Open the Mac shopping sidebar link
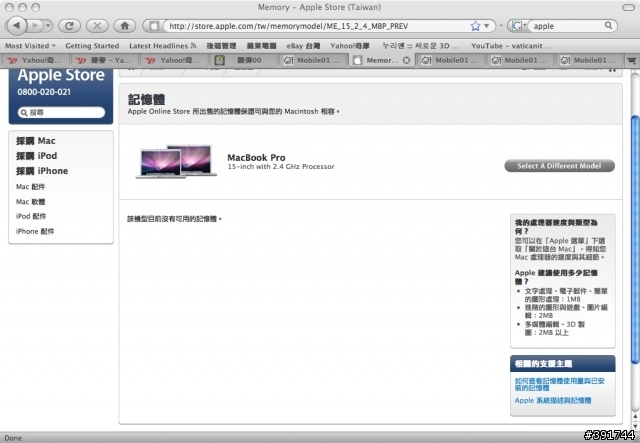The height and width of the screenshot is (443, 640). click(36, 141)
